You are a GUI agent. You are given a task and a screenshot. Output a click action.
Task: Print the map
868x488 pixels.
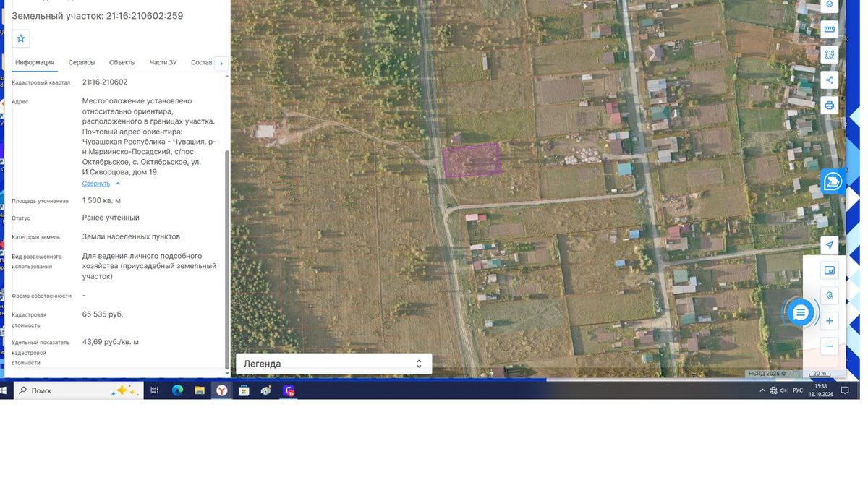(x=830, y=106)
